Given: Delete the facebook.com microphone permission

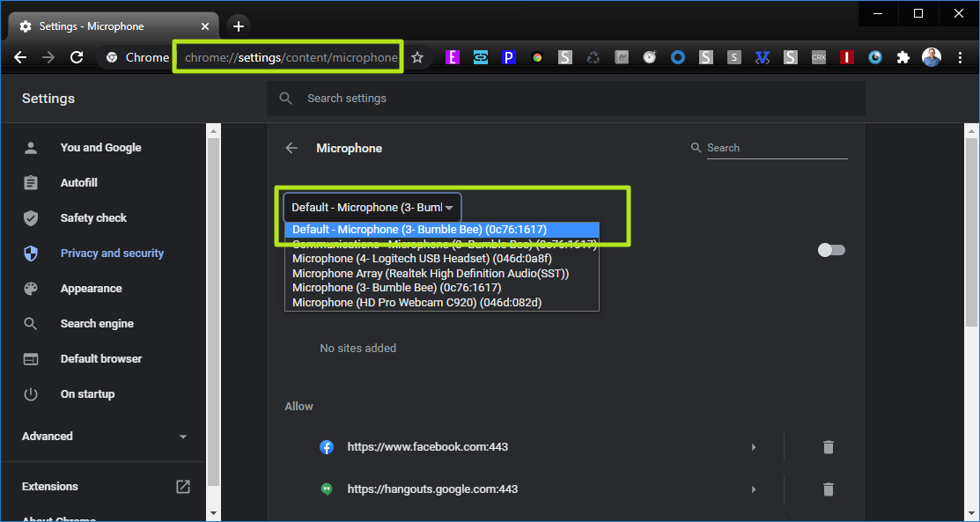Looking at the screenshot, I should tap(829, 447).
